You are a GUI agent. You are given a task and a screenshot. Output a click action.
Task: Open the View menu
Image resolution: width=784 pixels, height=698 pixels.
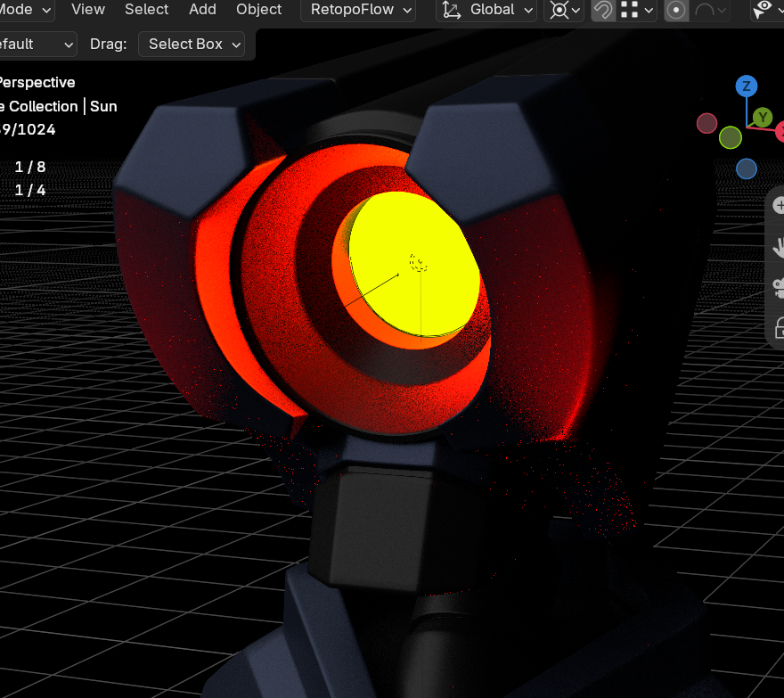(88, 9)
